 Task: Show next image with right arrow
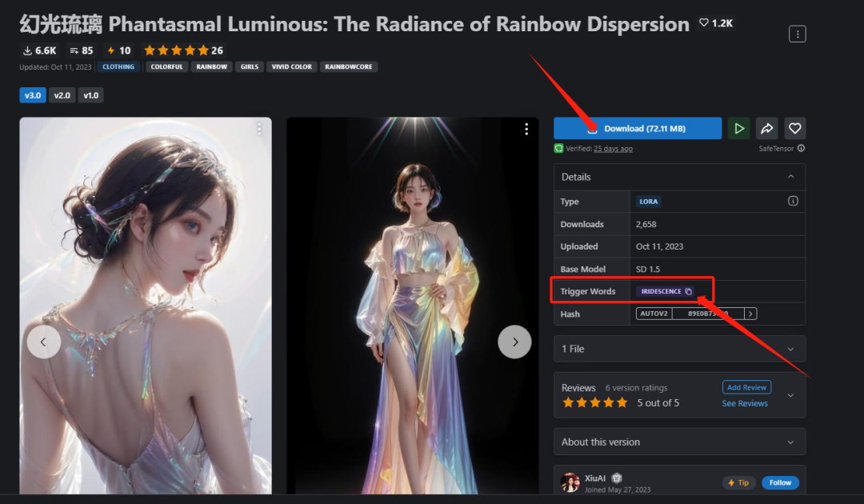click(514, 342)
